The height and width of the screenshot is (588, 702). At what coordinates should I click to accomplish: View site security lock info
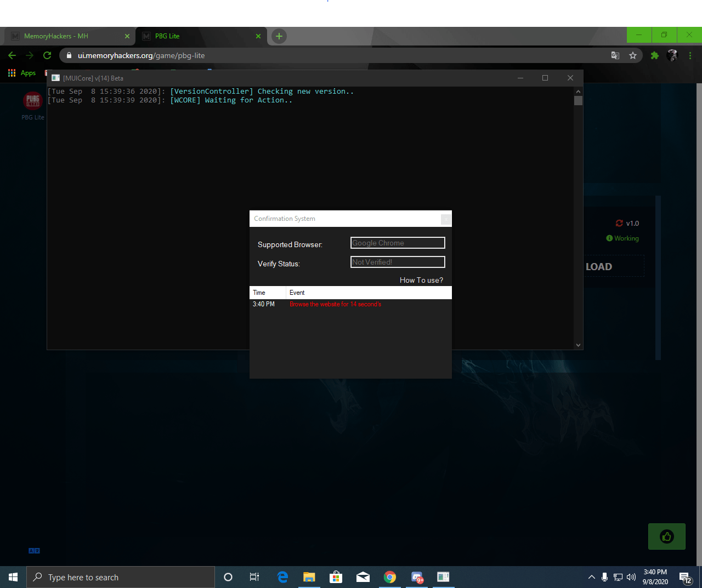click(69, 55)
